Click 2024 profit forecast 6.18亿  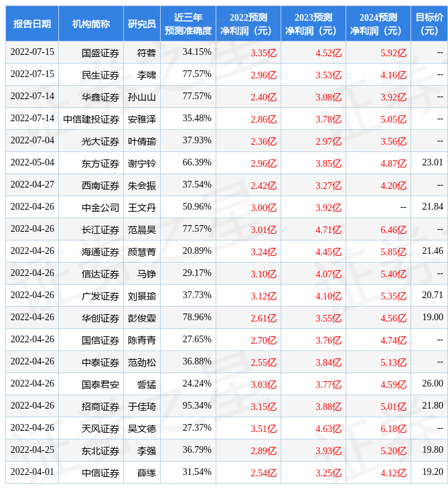point(394,429)
